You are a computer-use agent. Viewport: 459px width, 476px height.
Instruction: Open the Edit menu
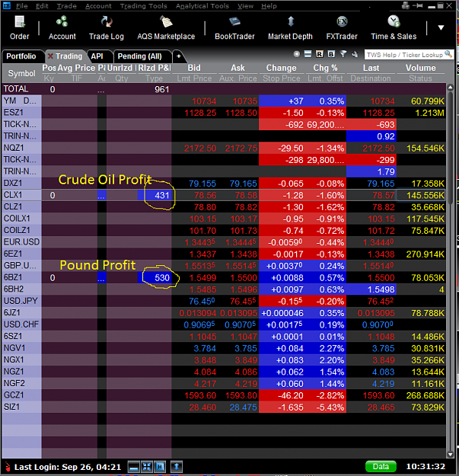[x=42, y=6]
